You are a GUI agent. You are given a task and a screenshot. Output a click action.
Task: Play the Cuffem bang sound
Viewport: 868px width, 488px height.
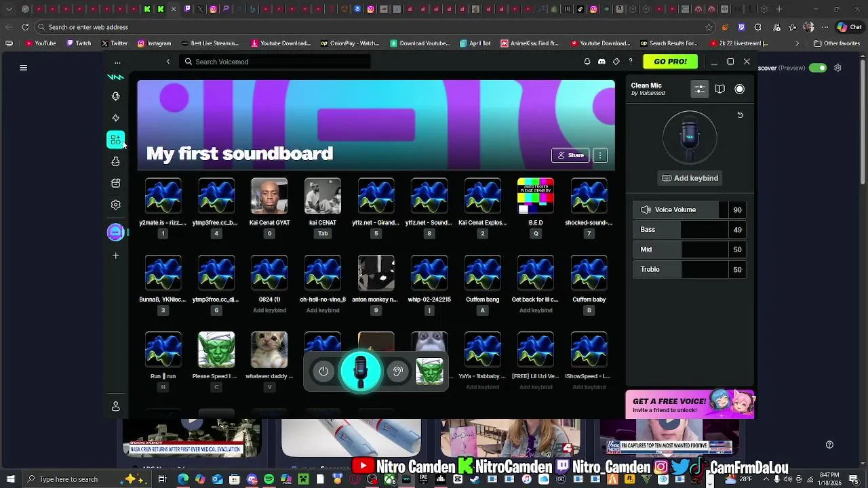click(x=483, y=272)
